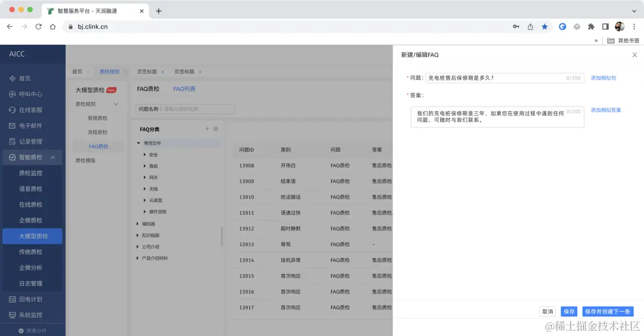Click the 添加相似句 link
The width and height of the screenshot is (644, 336).
[x=603, y=78]
